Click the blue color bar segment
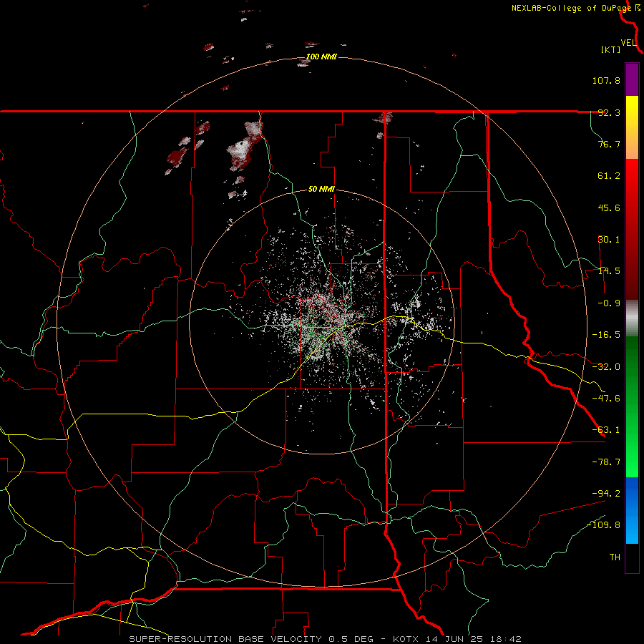644x644 pixels. pyautogui.click(x=632, y=510)
